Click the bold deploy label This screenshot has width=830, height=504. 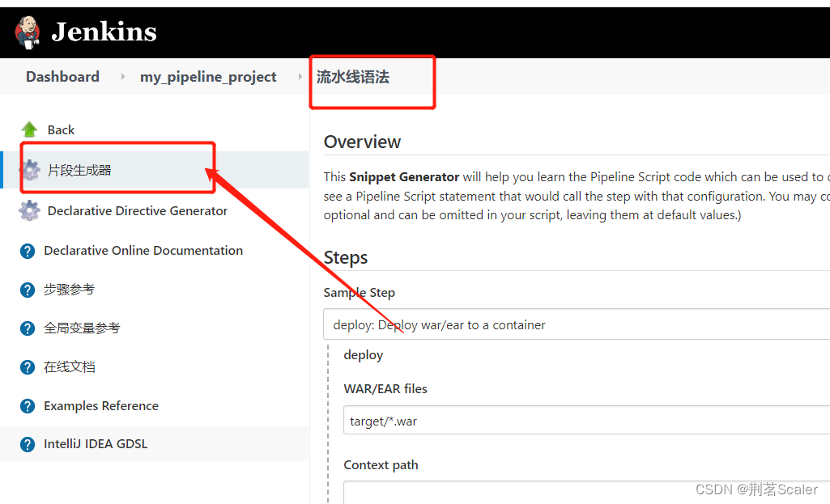tap(363, 355)
